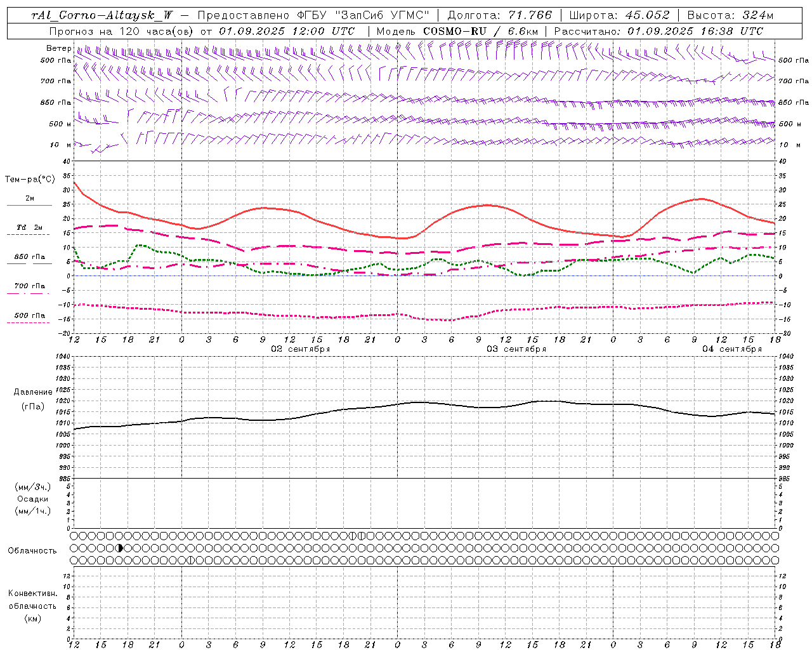The height and width of the screenshot is (650, 812).
Task: Click the Тем-ра(°C) temperature panel label
Action: click(30, 180)
